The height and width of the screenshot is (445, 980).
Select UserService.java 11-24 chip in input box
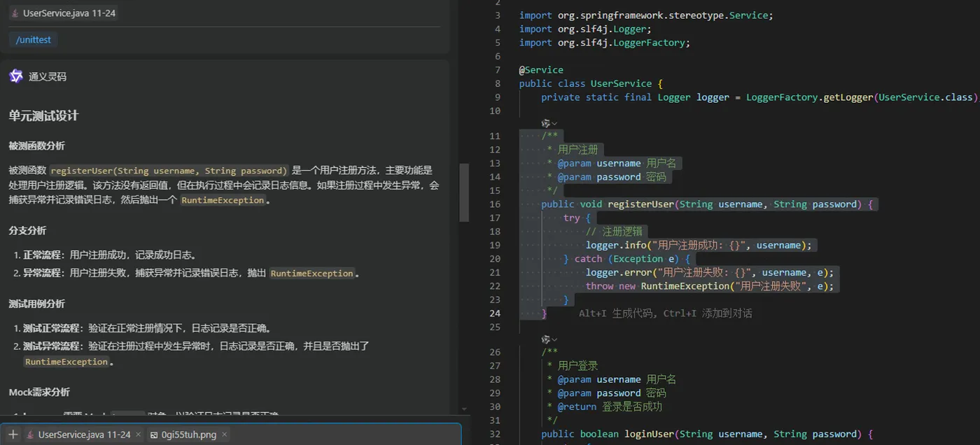84,435
